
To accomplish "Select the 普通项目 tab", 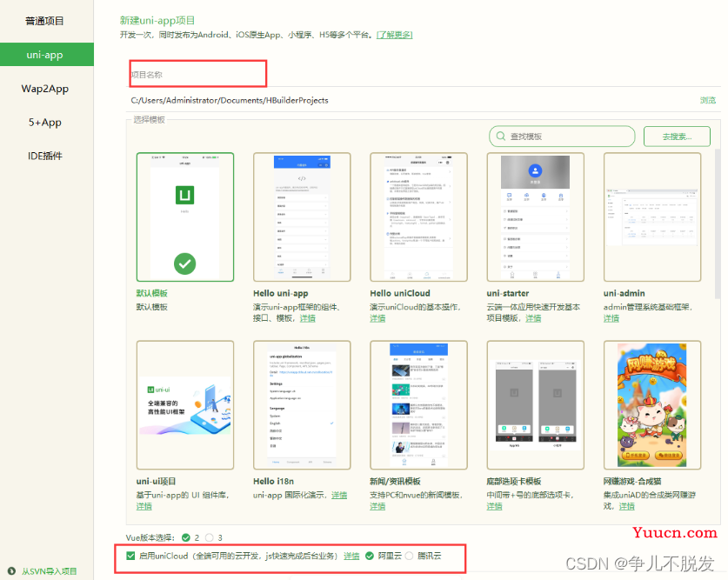I will click(44, 21).
